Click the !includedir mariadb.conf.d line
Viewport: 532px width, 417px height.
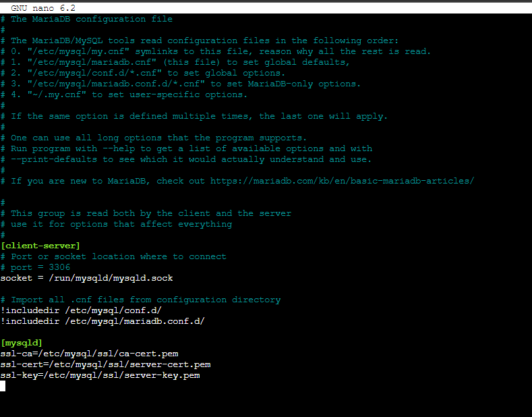point(102,321)
